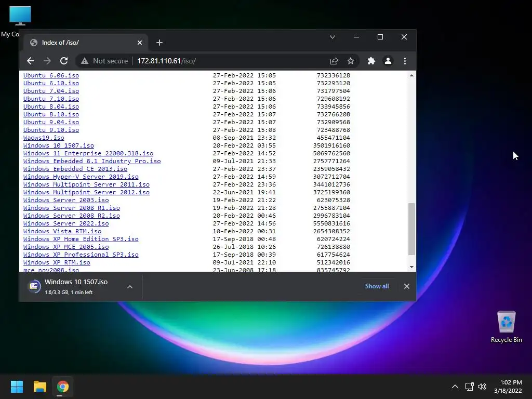
Task: Open the Windows Start menu
Action: click(x=17, y=387)
